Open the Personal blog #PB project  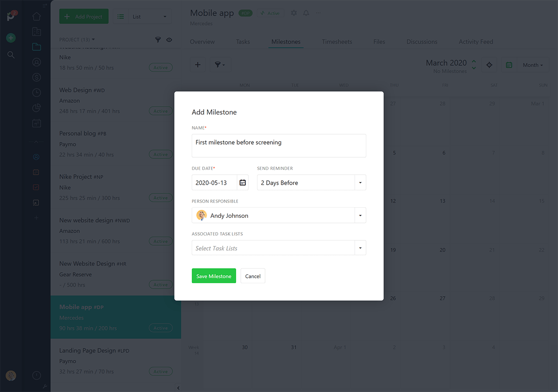[x=116, y=144]
